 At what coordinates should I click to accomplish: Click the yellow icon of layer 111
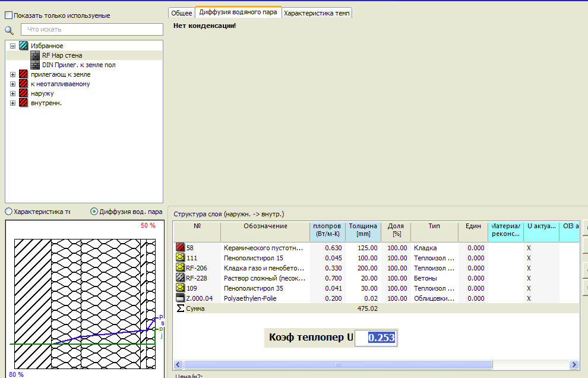[x=180, y=258]
